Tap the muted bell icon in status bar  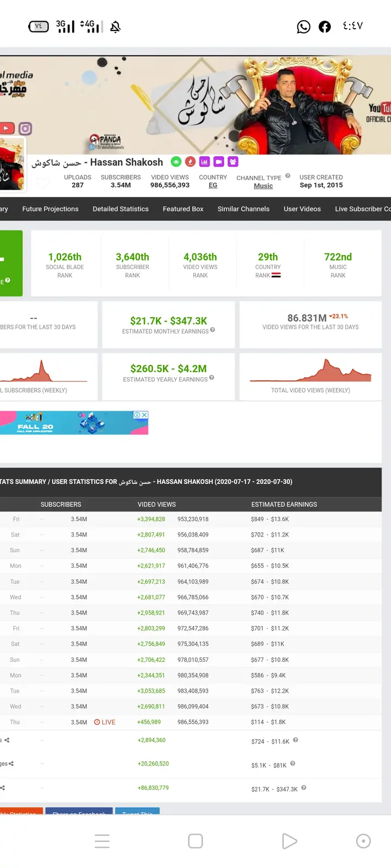[115, 27]
